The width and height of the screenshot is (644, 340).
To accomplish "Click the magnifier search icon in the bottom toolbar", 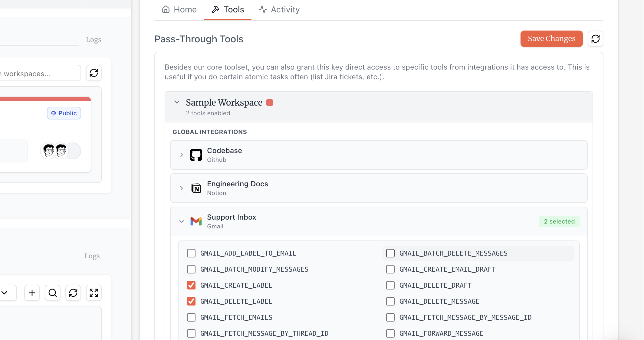I will [x=53, y=293].
